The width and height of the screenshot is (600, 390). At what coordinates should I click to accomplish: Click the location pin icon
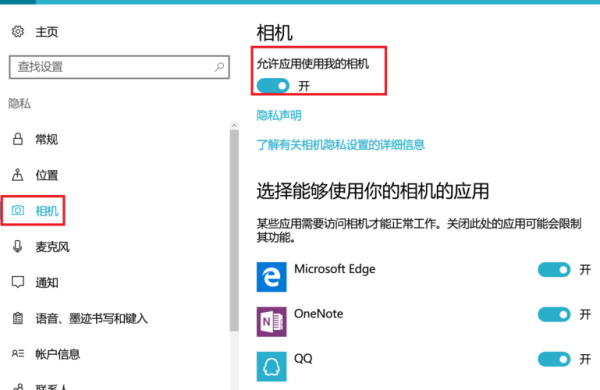coord(18,175)
